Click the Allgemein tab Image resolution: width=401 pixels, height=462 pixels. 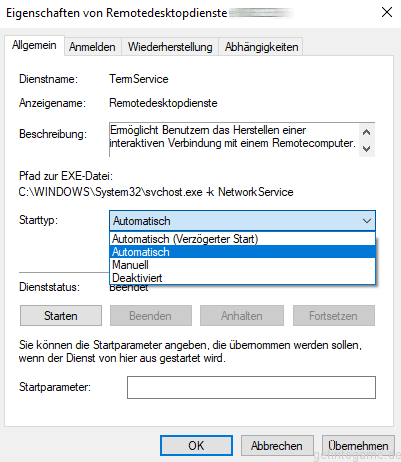(34, 45)
